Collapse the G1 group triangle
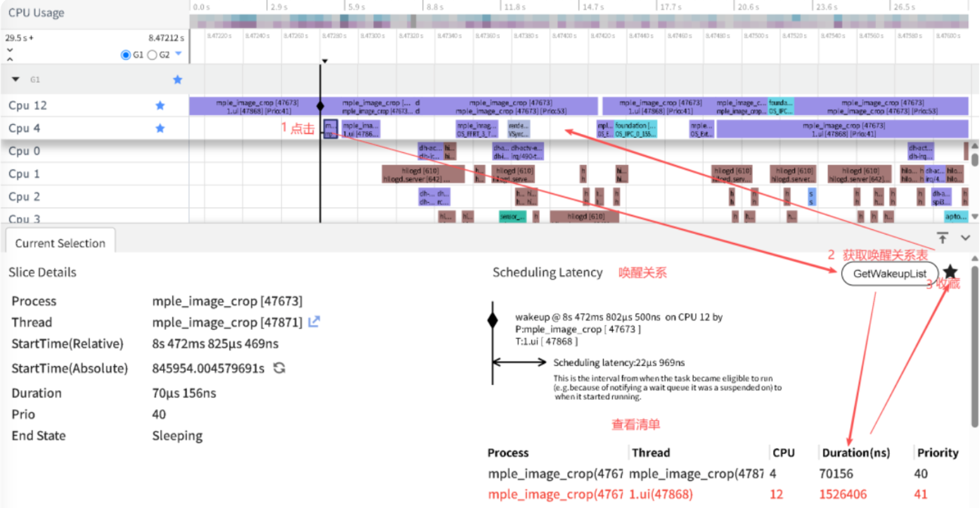Screen dimensions: 980x508 [16, 79]
